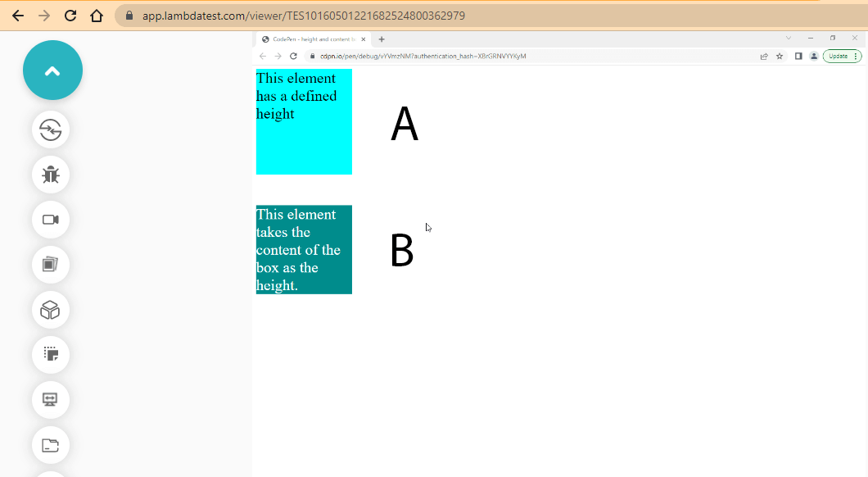Focus the app.lambdatest.com address bar
Screen dimensions: 868x477
(491, 16)
